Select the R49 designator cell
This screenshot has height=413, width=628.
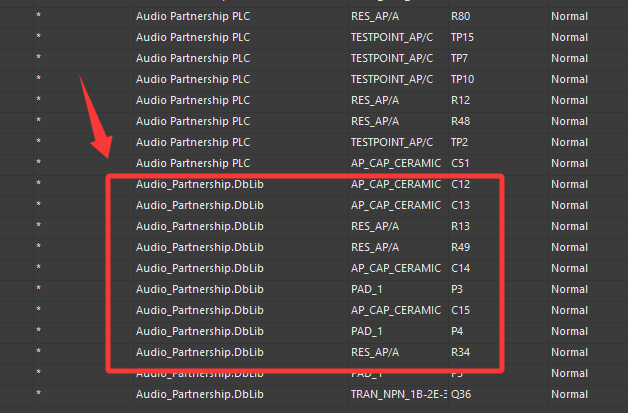point(498,247)
